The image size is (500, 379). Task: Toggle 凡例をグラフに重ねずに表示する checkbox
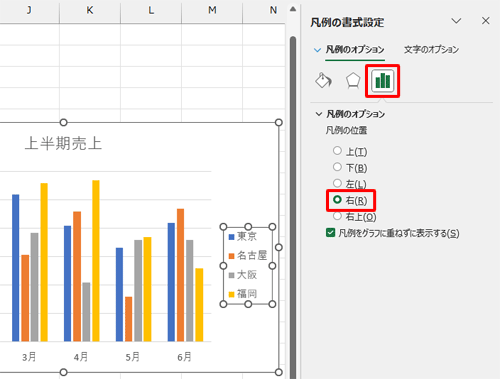click(x=330, y=232)
